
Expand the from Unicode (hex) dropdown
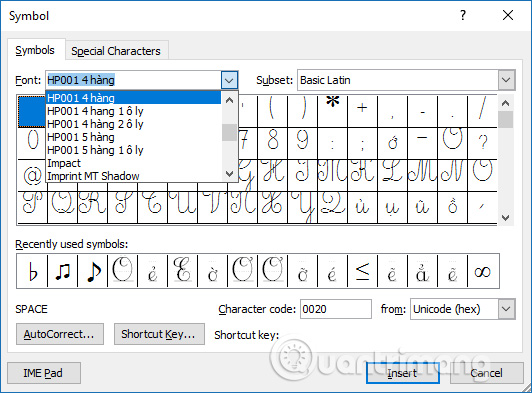pyautogui.click(x=506, y=309)
